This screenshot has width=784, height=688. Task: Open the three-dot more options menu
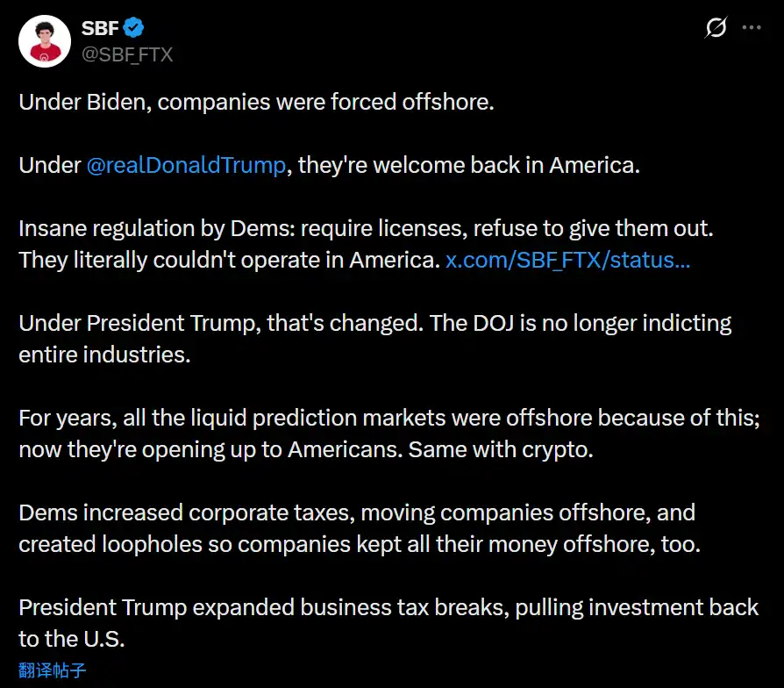752,28
